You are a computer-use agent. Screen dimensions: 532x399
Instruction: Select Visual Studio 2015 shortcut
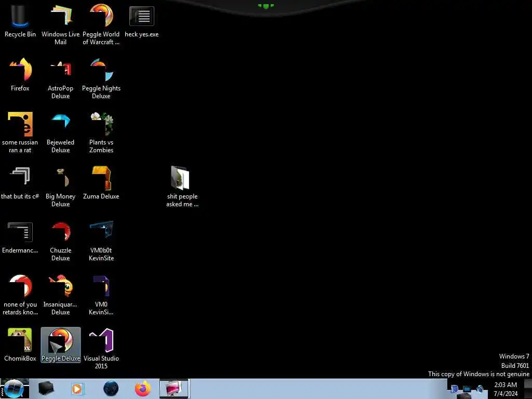tap(101, 348)
